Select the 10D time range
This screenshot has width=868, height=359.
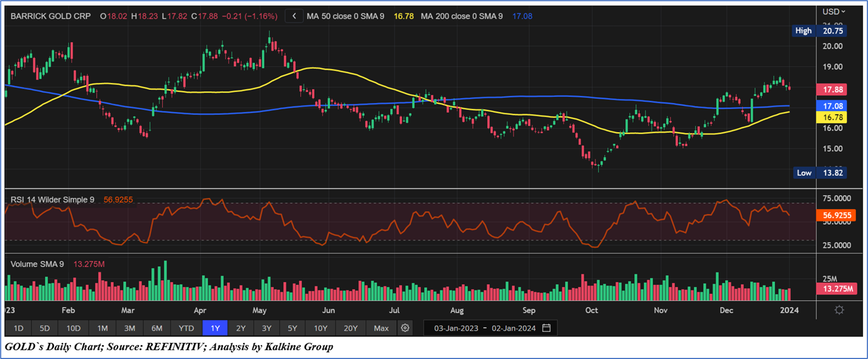pyautogui.click(x=73, y=328)
